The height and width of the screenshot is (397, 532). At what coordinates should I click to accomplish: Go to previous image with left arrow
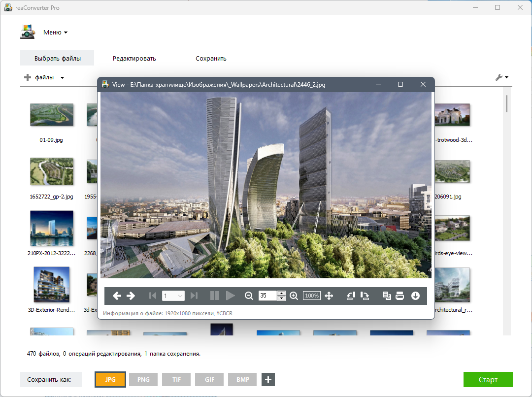click(117, 296)
